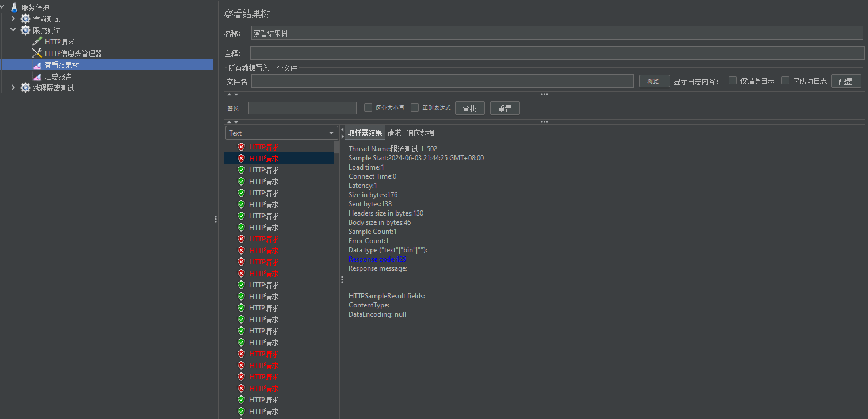The height and width of the screenshot is (419, 868).
Task: Click the red error icon of highlighted HTTP请求 result
Action: point(241,158)
